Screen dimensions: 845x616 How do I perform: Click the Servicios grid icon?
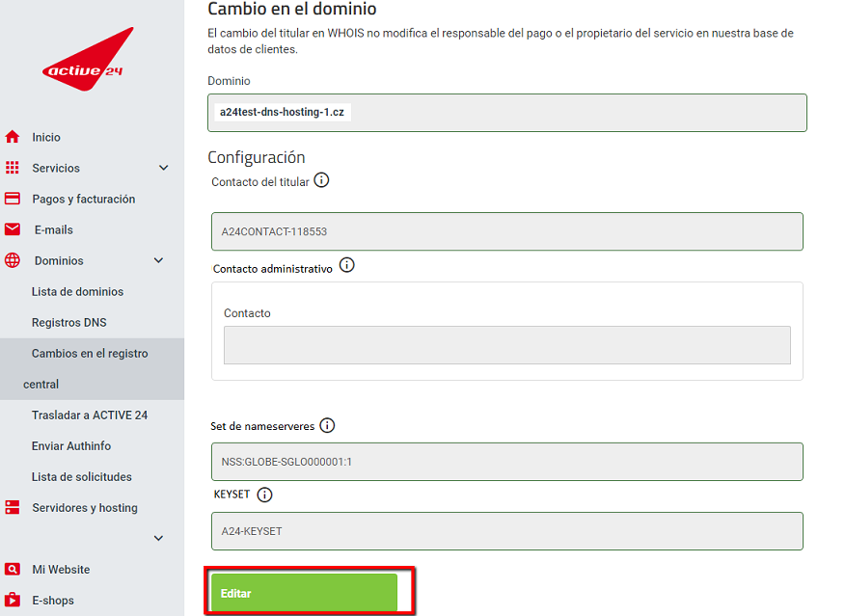13,168
